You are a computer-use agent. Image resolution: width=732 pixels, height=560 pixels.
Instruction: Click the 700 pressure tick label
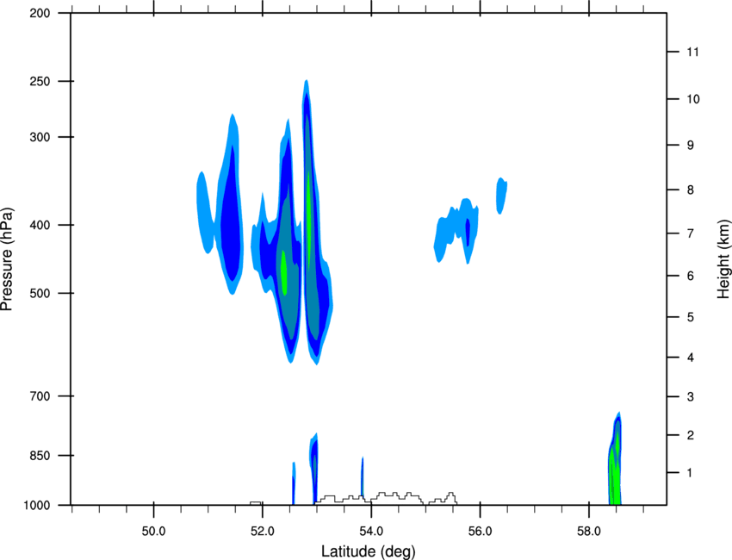click(40, 396)
